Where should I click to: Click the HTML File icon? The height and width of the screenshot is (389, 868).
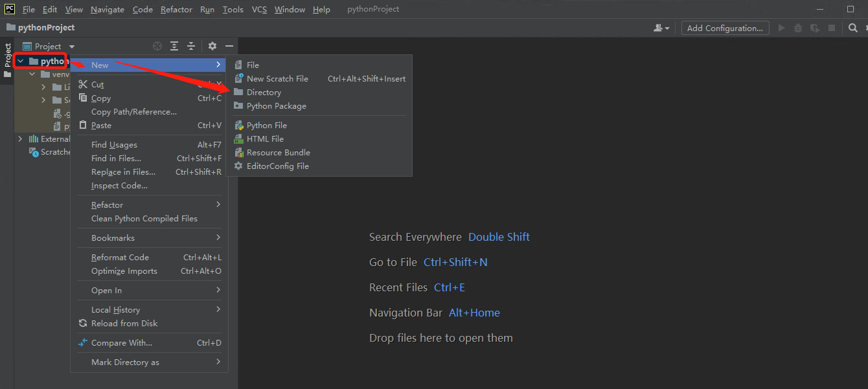coord(238,139)
